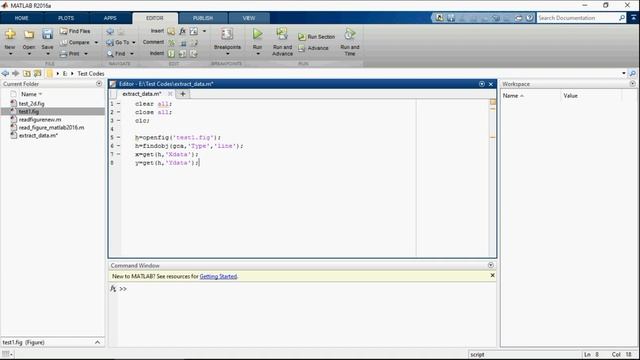Image resolution: width=640 pixels, height=360 pixels.
Task: Expand the Print dropdown arrow
Action: click(86, 54)
